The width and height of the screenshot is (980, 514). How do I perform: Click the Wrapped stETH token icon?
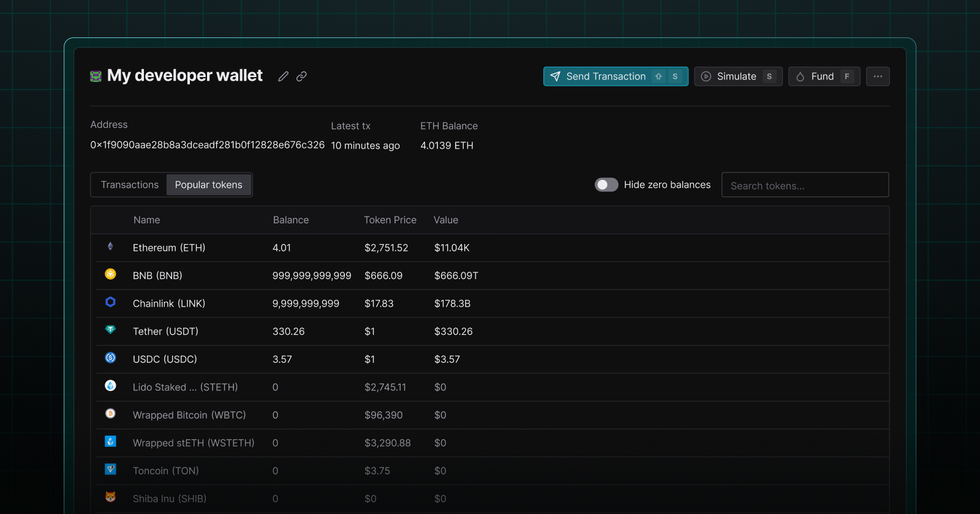click(x=110, y=441)
